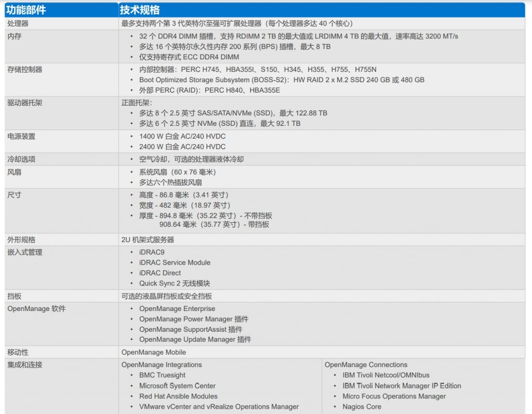
Task: Click the OpenManage 软件 row label
Action: tap(37, 309)
